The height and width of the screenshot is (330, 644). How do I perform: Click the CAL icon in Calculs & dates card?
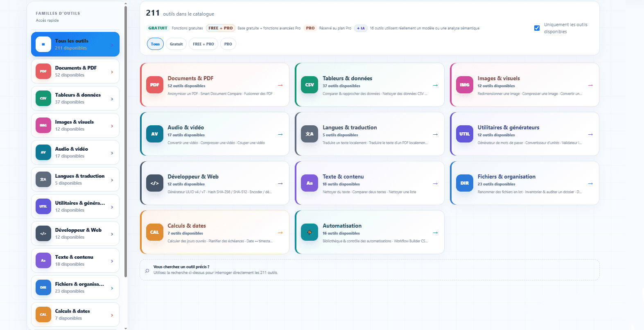click(154, 232)
